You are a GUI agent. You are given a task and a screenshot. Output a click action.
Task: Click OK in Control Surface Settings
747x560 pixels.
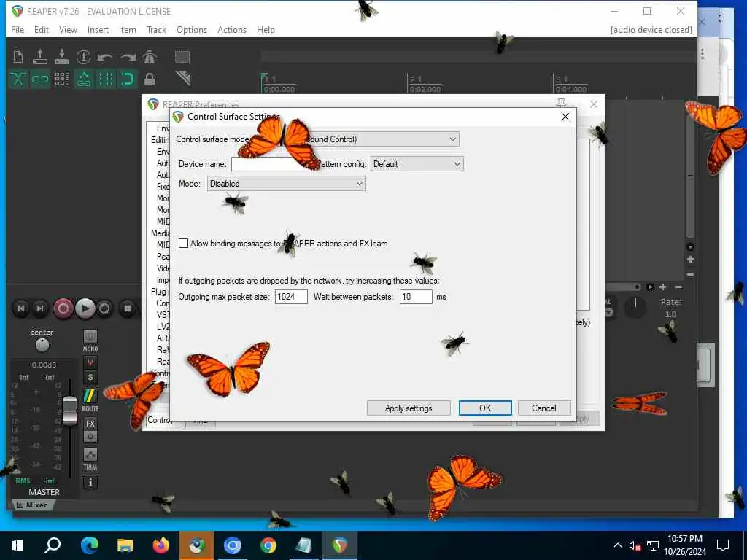tap(485, 408)
